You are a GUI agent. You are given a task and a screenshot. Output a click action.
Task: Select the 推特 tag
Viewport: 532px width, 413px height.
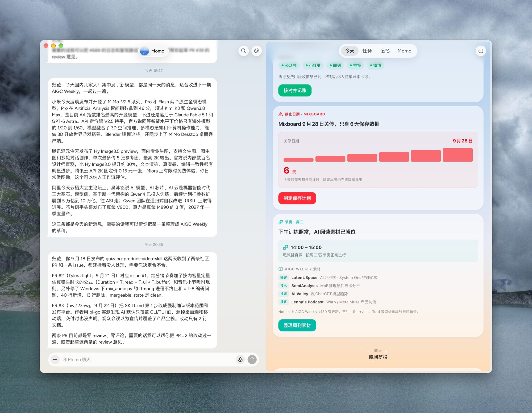click(355, 66)
